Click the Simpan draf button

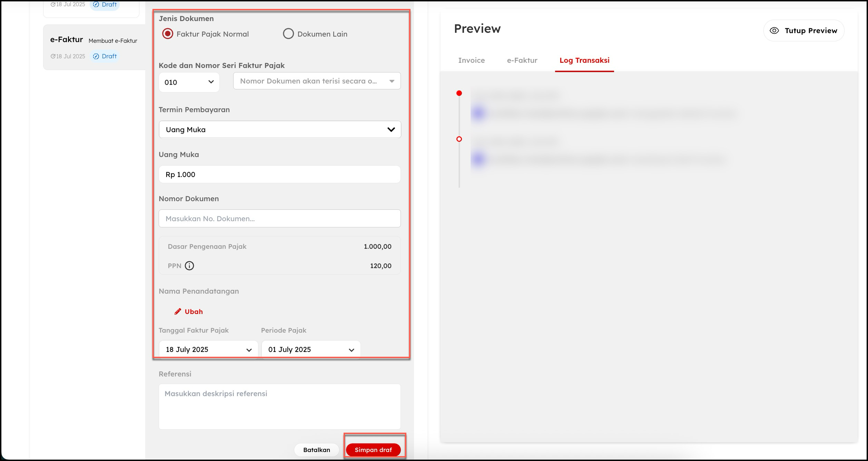click(373, 450)
